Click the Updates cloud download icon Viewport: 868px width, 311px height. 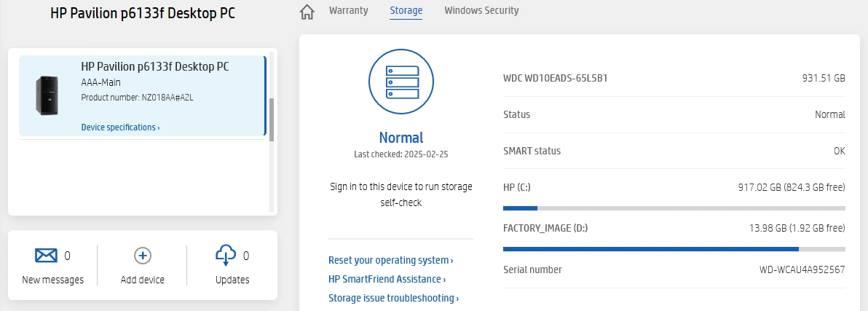pyautogui.click(x=226, y=255)
